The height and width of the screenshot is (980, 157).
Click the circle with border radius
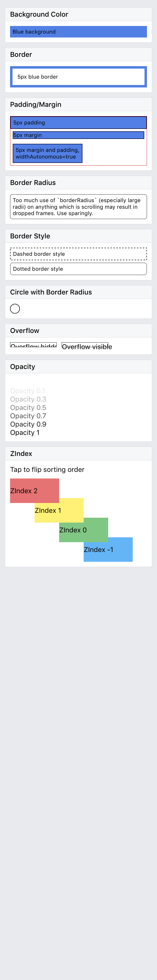(x=15, y=308)
